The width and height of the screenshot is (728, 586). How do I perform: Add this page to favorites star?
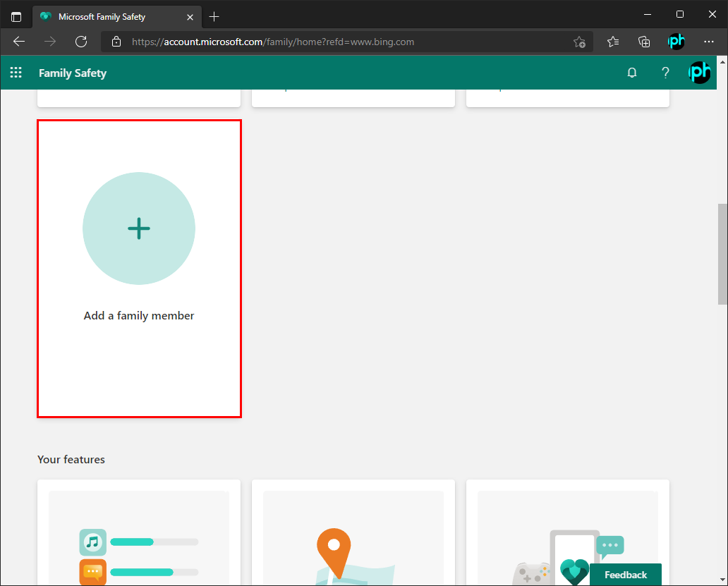coord(579,42)
